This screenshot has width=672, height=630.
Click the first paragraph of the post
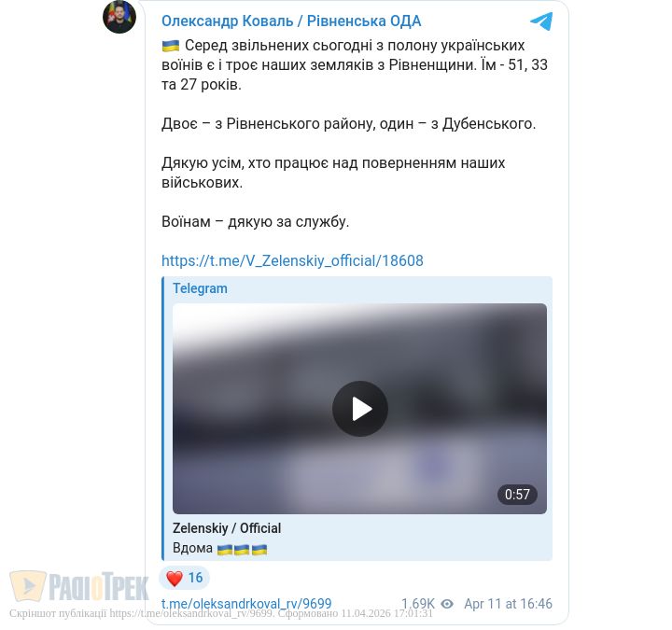click(355, 64)
